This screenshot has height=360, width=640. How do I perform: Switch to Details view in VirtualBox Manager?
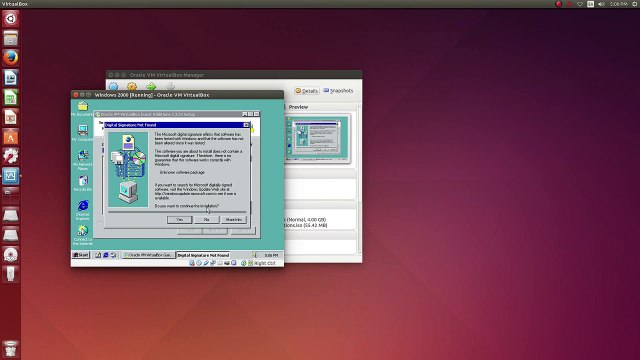pos(307,91)
